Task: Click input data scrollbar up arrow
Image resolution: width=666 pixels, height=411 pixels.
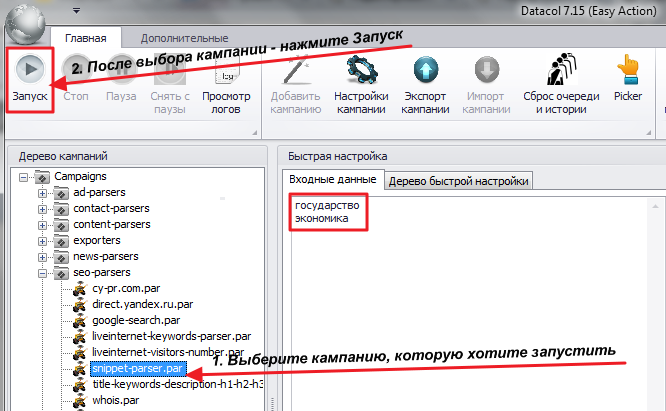Action: tap(655, 206)
